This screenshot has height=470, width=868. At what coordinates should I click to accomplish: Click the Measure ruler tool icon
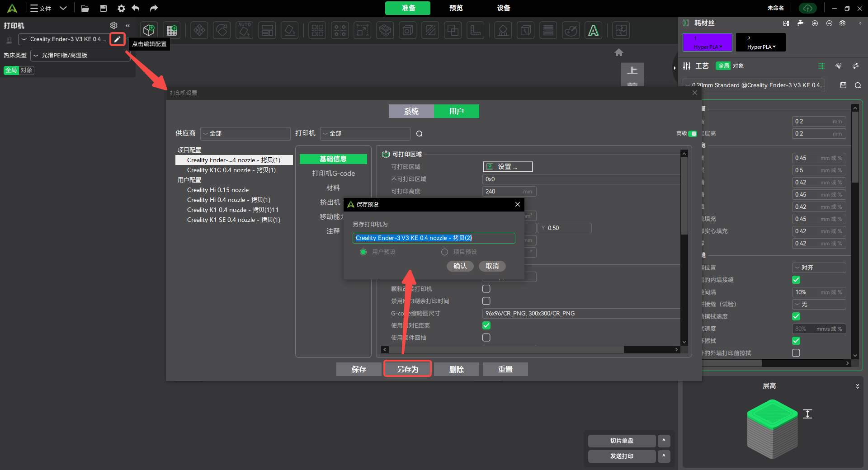(476, 30)
